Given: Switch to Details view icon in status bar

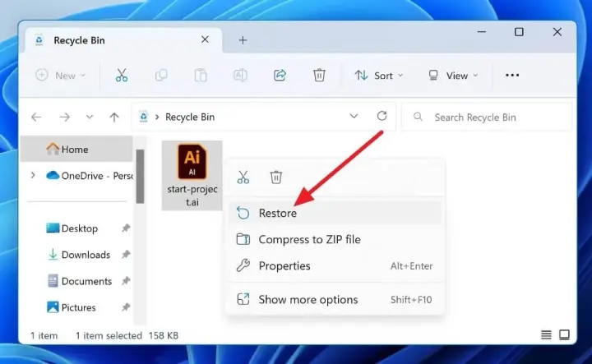Looking at the screenshot, I should click(x=546, y=334).
